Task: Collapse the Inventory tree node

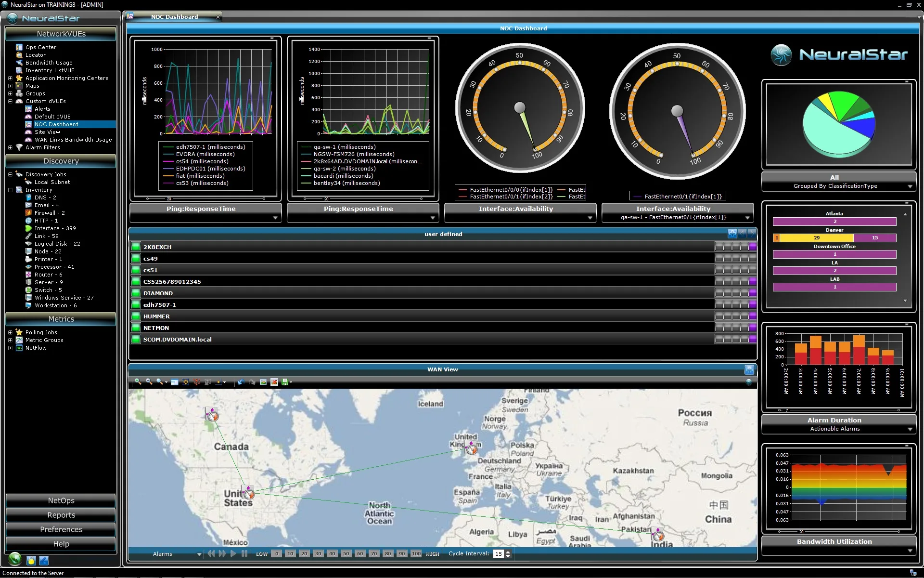Action: pos(10,190)
